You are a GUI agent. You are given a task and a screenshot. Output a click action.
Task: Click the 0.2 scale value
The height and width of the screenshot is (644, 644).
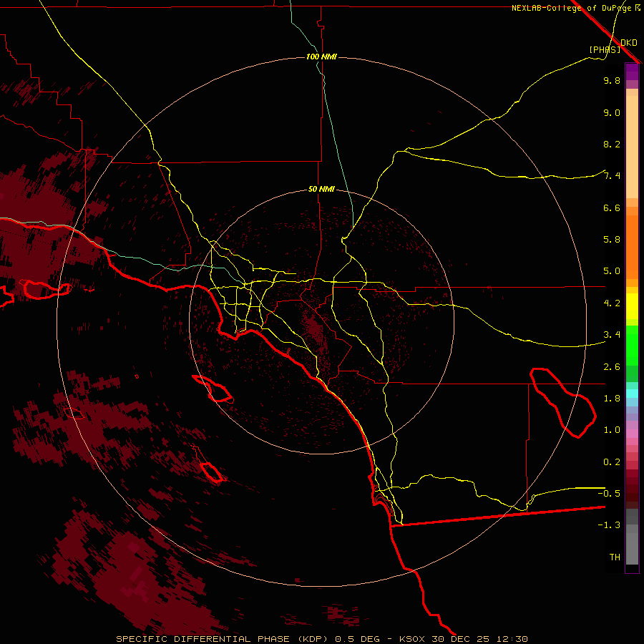612,462
